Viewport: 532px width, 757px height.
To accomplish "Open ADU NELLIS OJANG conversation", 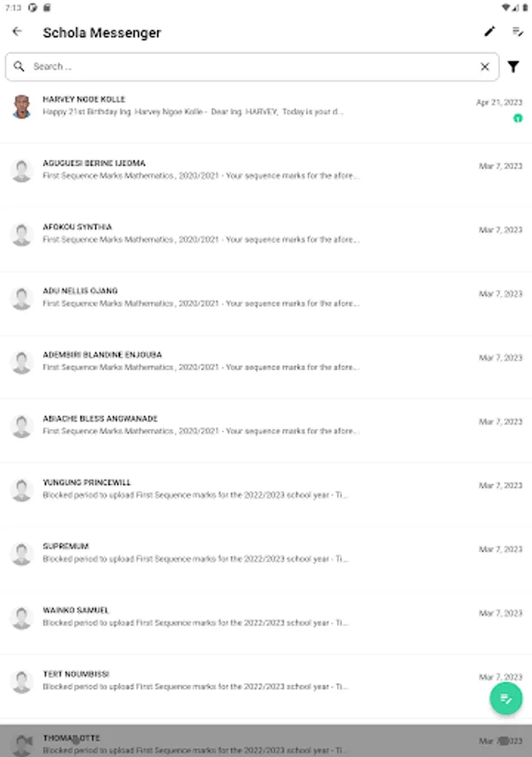I will click(266, 304).
